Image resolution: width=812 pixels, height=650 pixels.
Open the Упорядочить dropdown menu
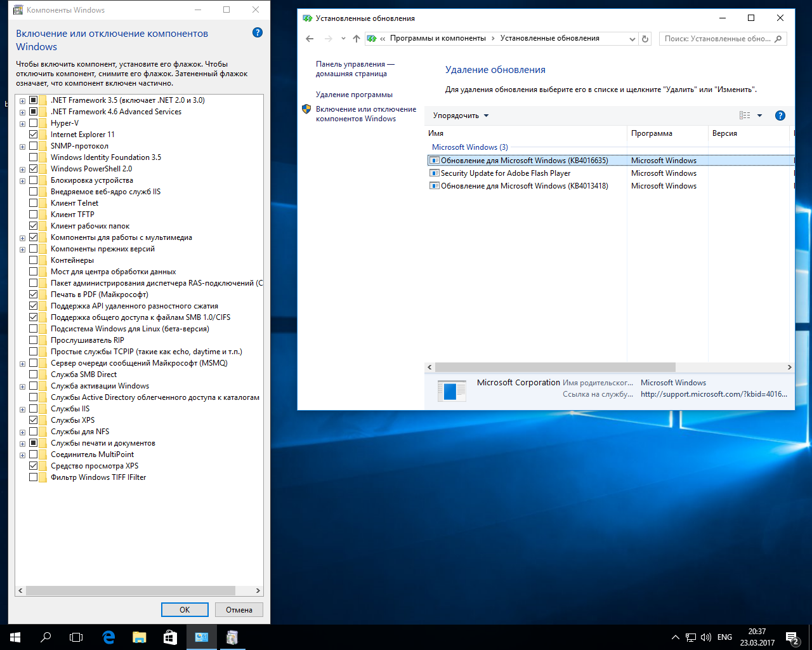pos(461,116)
